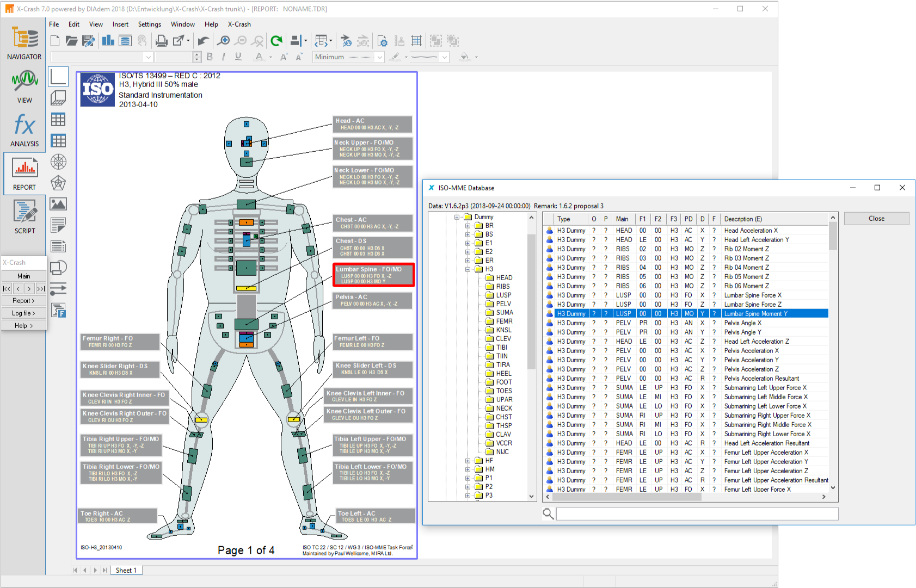Open the SCRIPT panel

pyautogui.click(x=24, y=216)
